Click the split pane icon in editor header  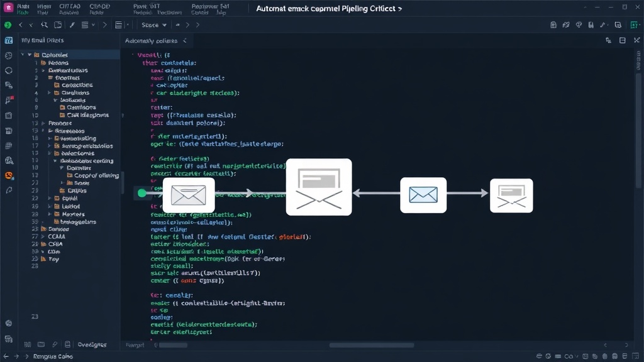[x=622, y=40]
